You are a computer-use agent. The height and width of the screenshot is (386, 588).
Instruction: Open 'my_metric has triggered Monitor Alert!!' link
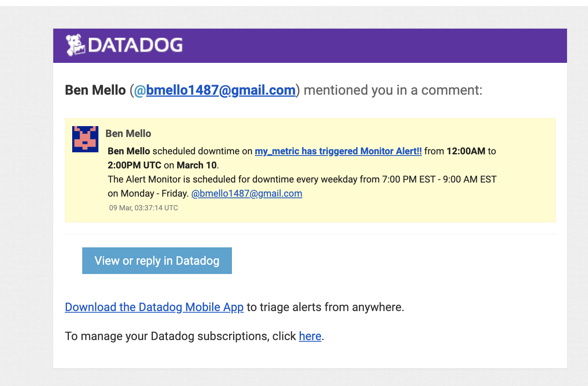point(338,151)
